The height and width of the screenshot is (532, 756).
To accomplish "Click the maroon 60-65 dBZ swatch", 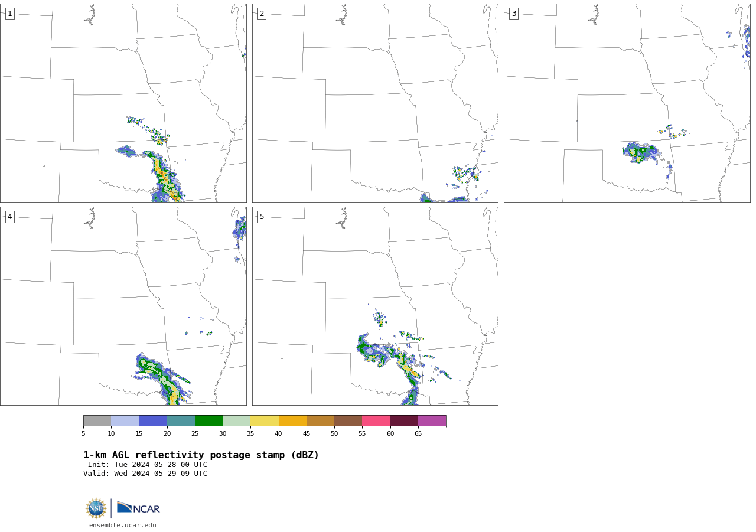I will (x=404, y=421).
